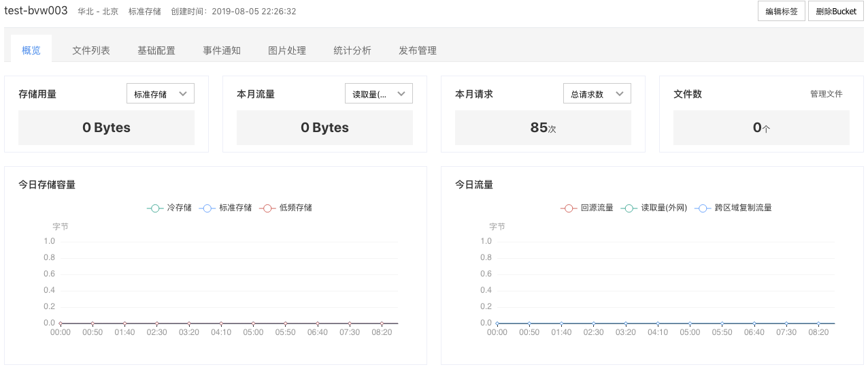Select the 图片处理 tab
This screenshot has height=367, width=868.
[287, 50]
